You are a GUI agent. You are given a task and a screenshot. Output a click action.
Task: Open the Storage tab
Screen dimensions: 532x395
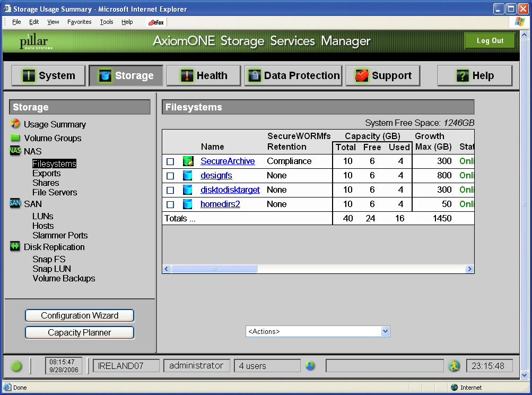coord(126,75)
